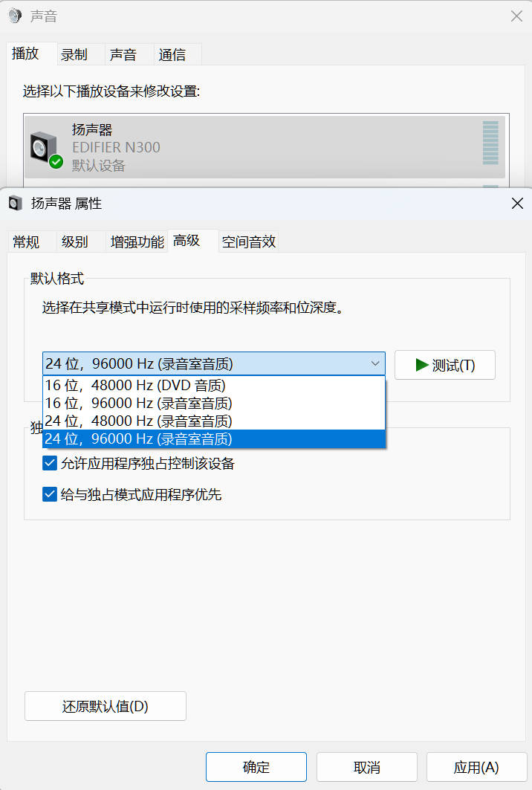Image resolution: width=532 pixels, height=790 pixels.
Task: Select the EDIFIER N300 speaker device icon
Action: coord(45,149)
